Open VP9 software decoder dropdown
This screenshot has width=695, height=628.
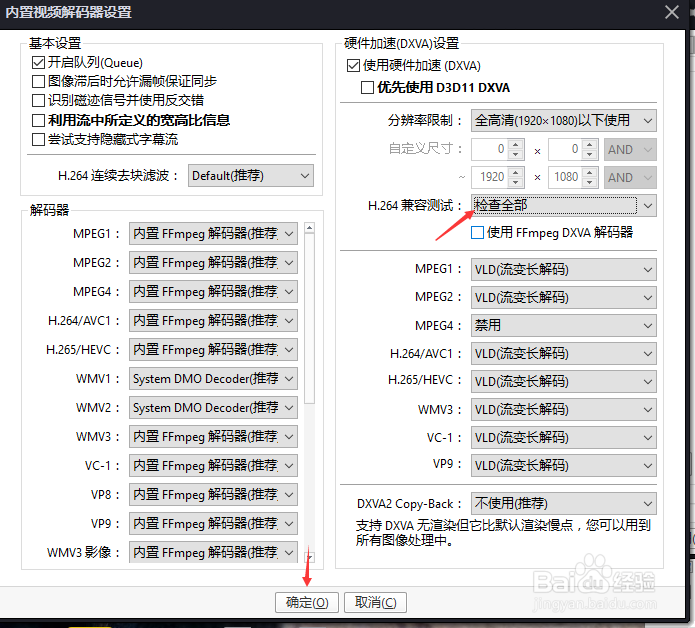[213, 524]
